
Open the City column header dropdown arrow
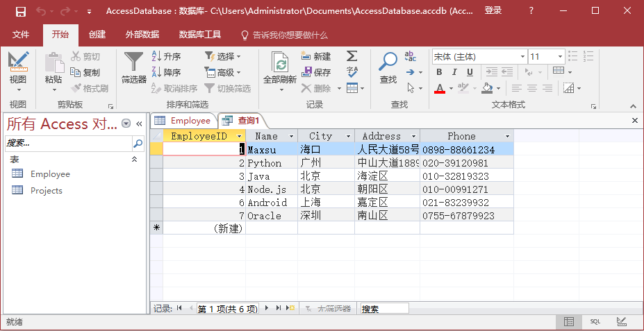(348, 137)
